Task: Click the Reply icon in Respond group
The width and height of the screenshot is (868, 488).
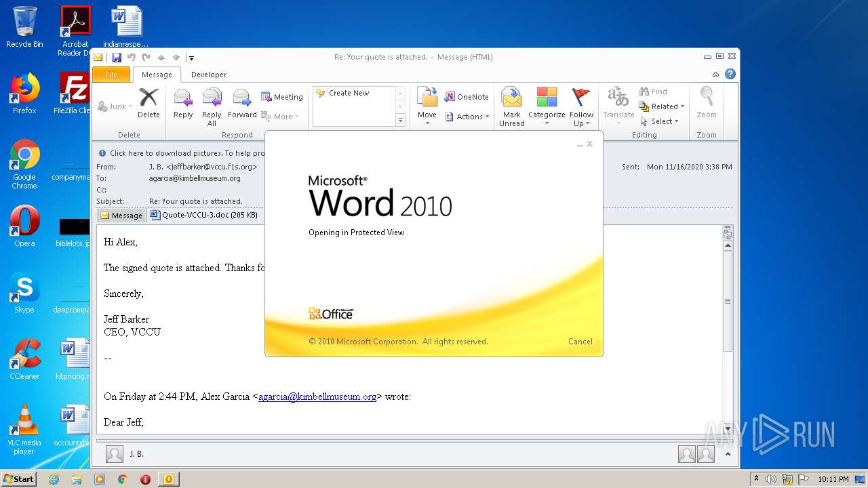Action: point(183,104)
